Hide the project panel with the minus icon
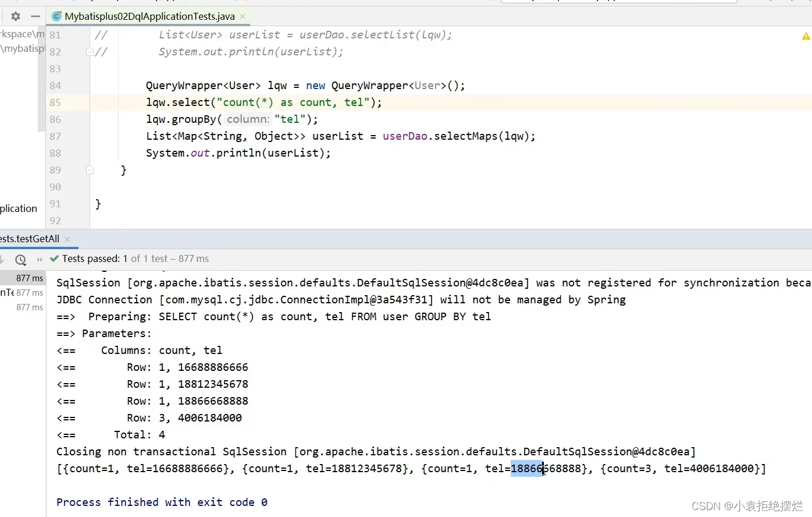The image size is (812, 517). (x=35, y=16)
